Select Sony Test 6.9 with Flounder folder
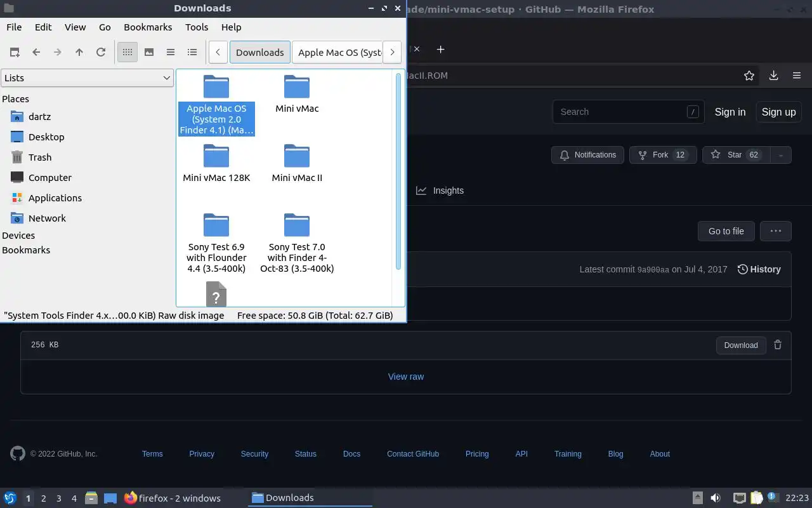 (x=216, y=243)
